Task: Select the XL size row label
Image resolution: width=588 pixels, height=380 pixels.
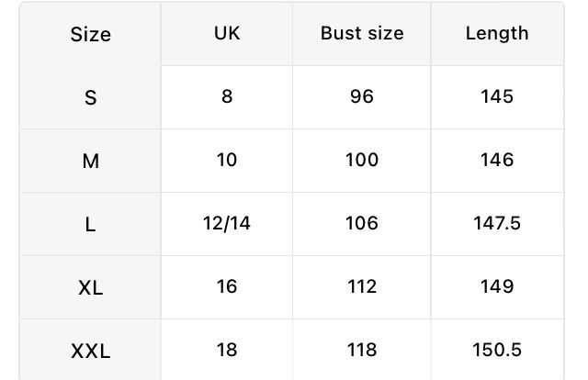Action: pyautogui.click(x=90, y=287)
